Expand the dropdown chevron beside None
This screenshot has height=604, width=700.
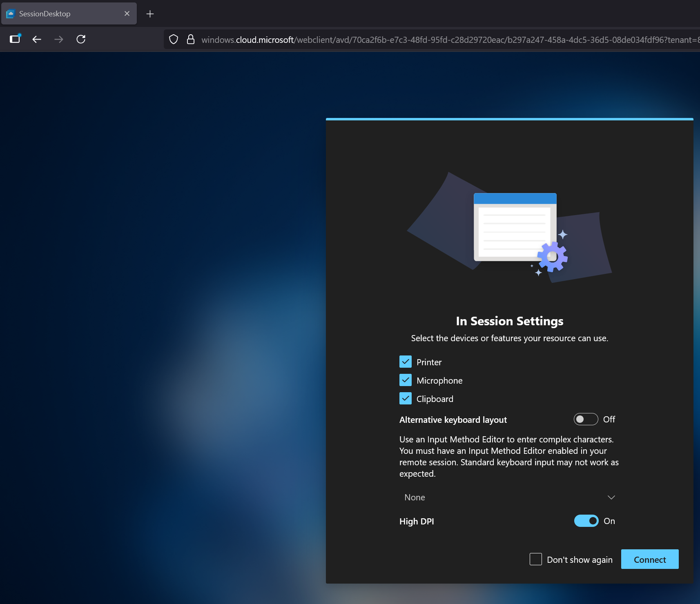coord(611,497)
